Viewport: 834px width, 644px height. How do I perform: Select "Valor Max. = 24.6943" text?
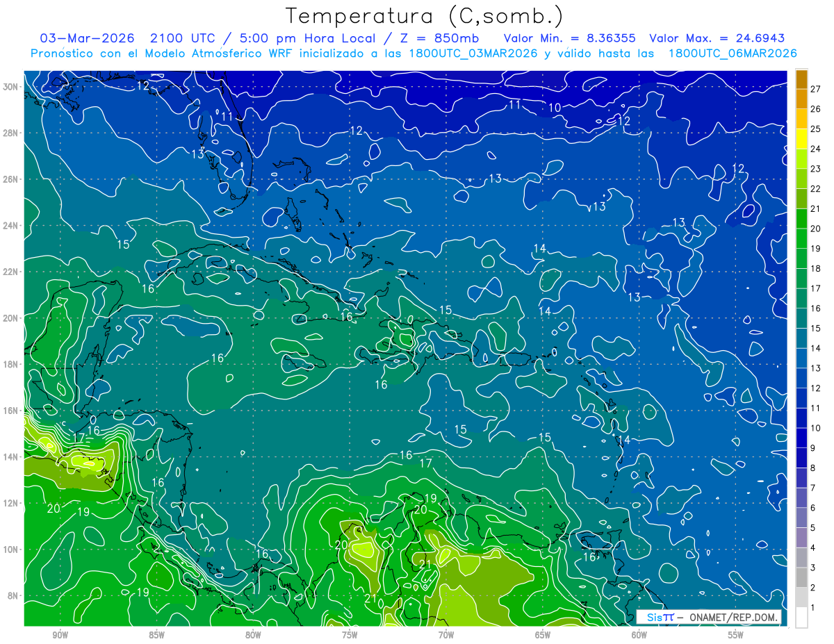[x=717, y=38]
